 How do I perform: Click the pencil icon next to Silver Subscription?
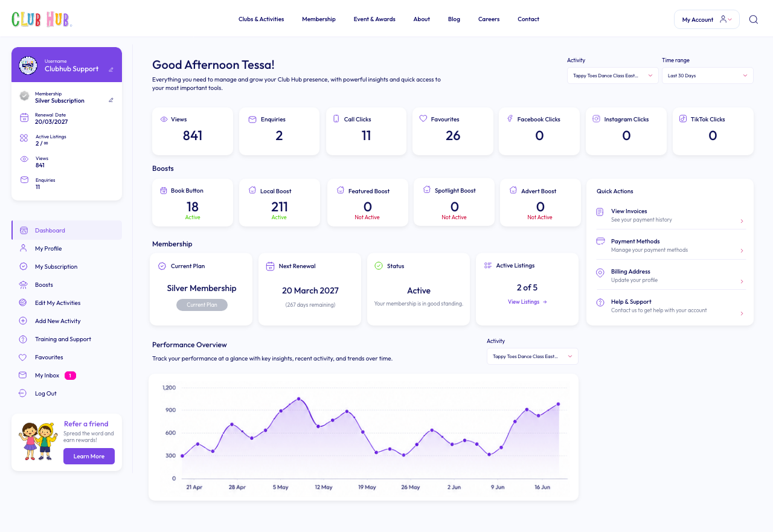click(x=111, y=100)
